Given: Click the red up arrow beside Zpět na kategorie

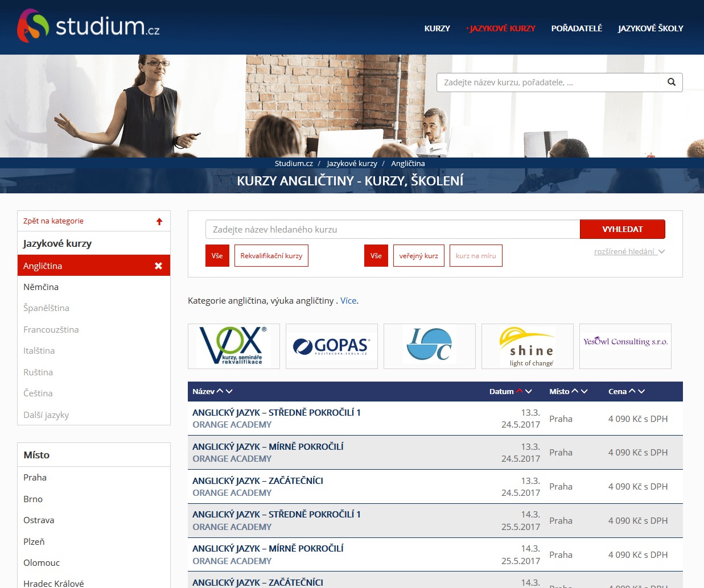Looking at the screenshot, I should (x=159, y=221).
